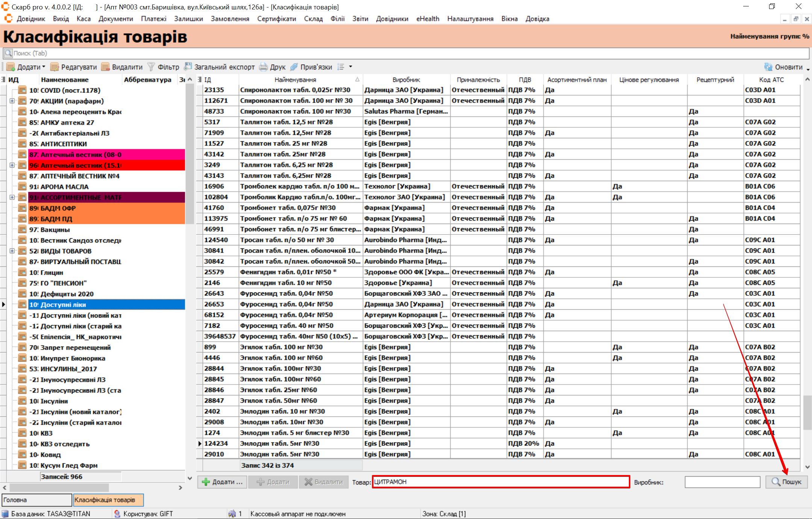The width and height of the screenshot is (812, 519).
Task: Click the Друк printer icon
Action: click(264, 67)
